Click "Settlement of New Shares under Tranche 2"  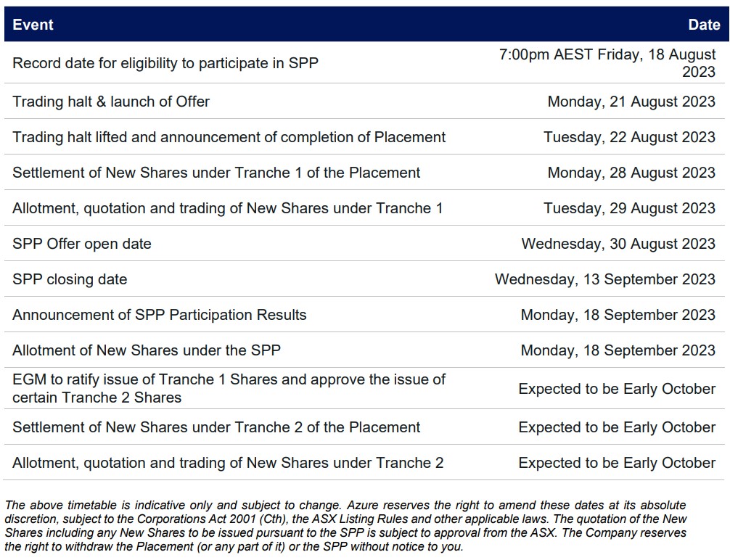[x=216, y=427]
